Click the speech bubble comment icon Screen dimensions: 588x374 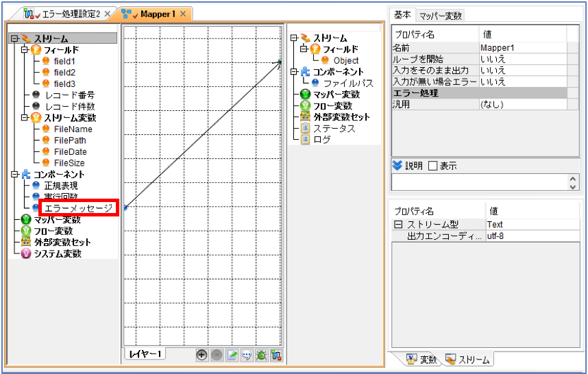pyautogui.click(x=247, y=355)
